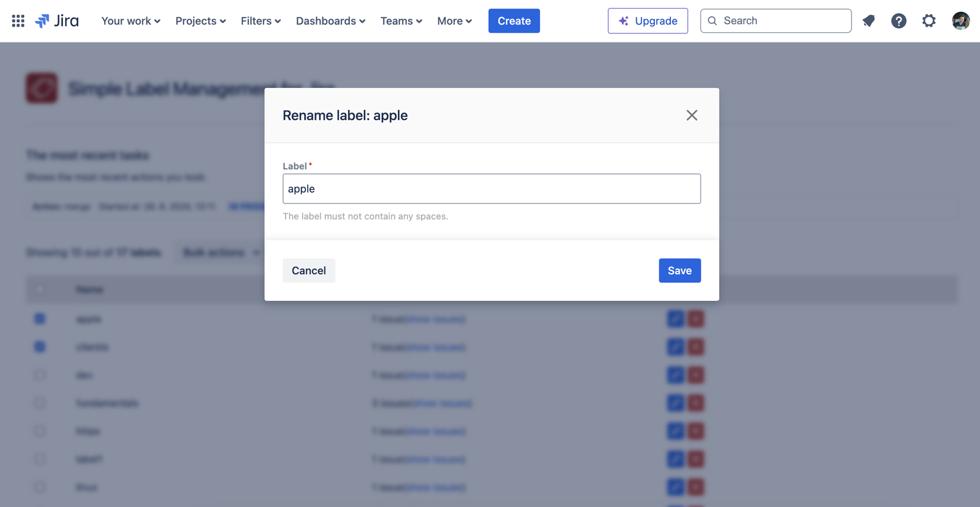Image resolution: width=980 pixels, height=507 pixels.
Task: Open the settings gear icon
Action: [x=929, y=21]
